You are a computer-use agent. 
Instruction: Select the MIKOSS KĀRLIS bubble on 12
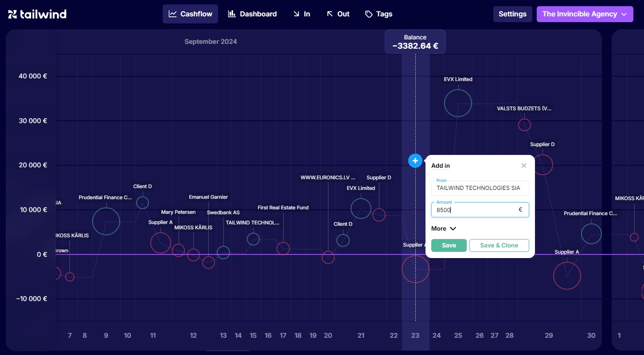click(193, 255)
